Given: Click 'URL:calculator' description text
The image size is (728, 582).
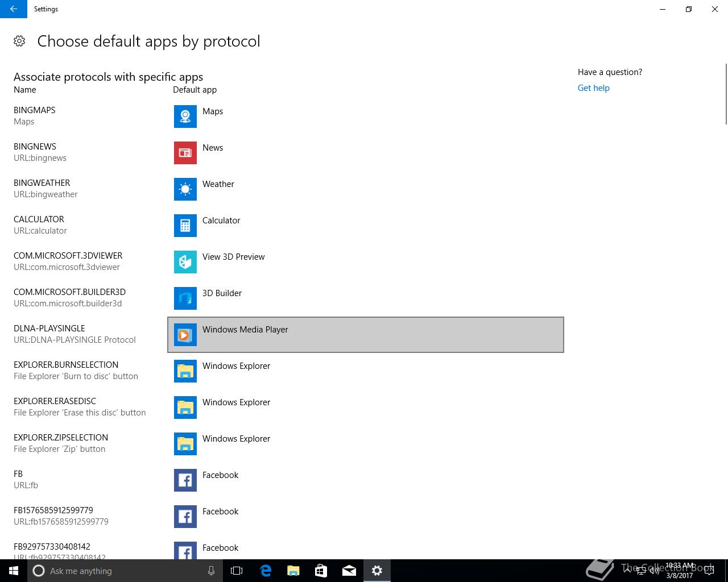Looking at the screenshot, I should coord(40,231).
